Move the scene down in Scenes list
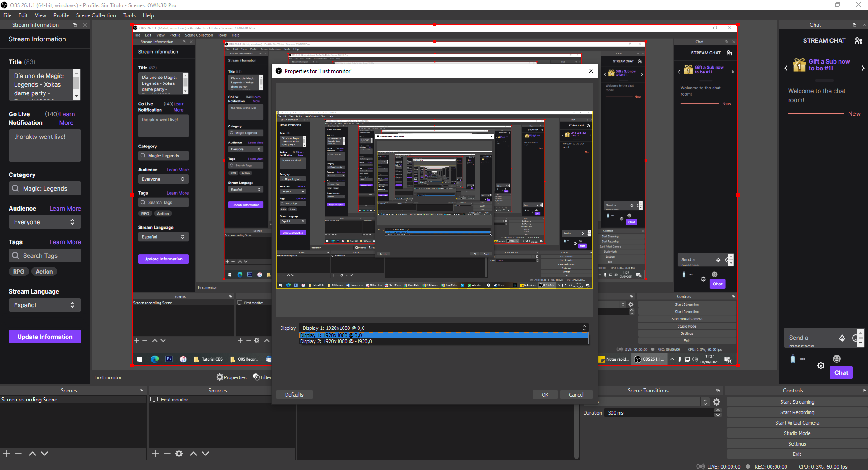868x470 pixels. [x=44, y=454]
